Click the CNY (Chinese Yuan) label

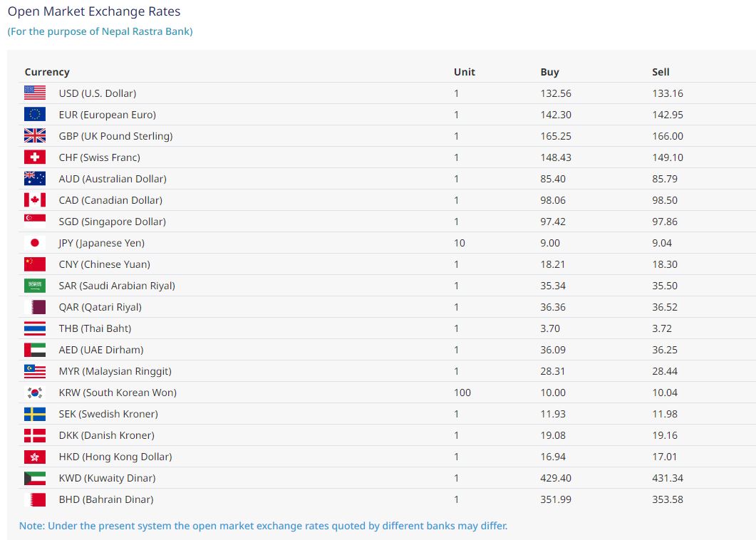pyautogui.click(x=104, y=264)
